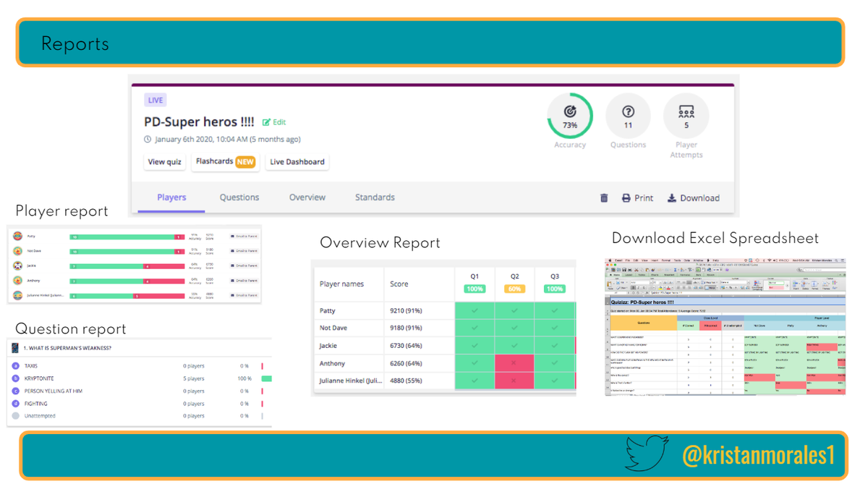Click Anthony's incorrect Q2 cell
This screenshot has height=484, width=868.
(514, 363)
